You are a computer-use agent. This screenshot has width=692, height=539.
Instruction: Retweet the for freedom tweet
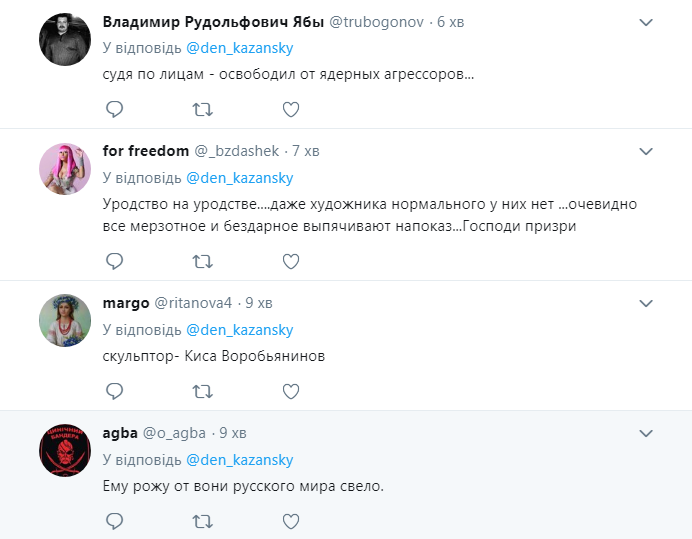(202, 261)
